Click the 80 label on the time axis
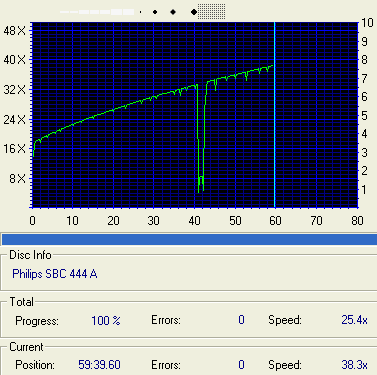This screenshot has width=377, height=375. point(357,221)
